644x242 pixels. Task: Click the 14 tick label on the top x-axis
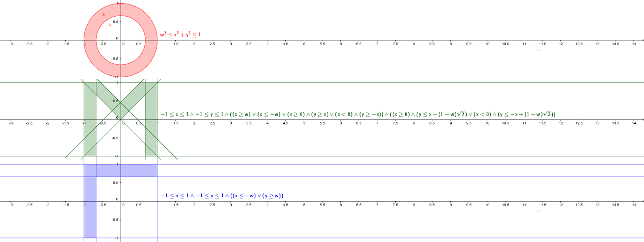[634, 44]
